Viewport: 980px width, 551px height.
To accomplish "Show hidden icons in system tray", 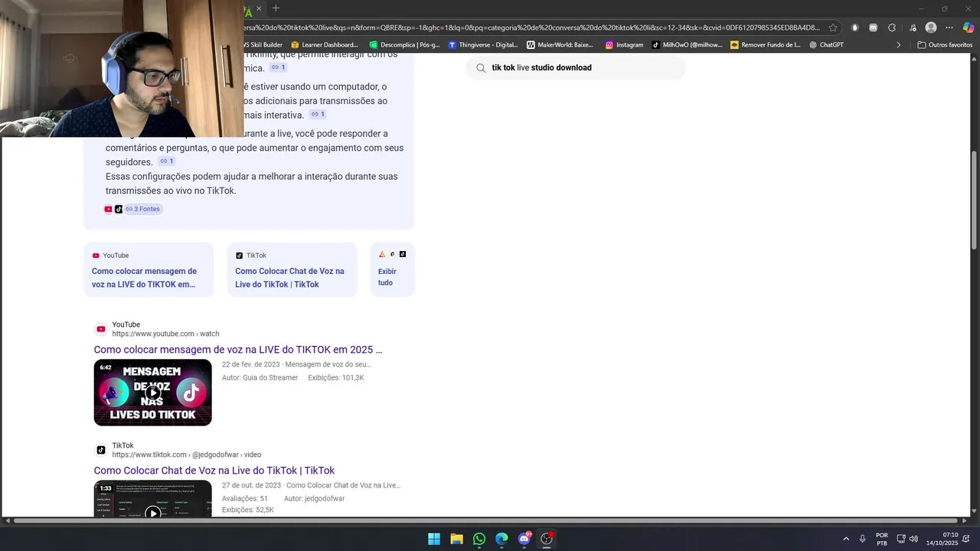I will coord(846,539).
